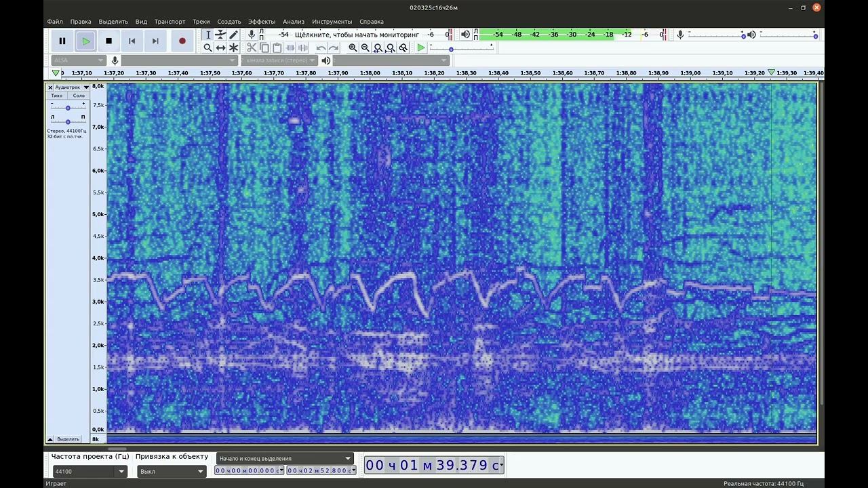This screenshot has width=868, height=488.
Task: Open the project rate 44100 dropdown
Action: click(x=90, y=471)
